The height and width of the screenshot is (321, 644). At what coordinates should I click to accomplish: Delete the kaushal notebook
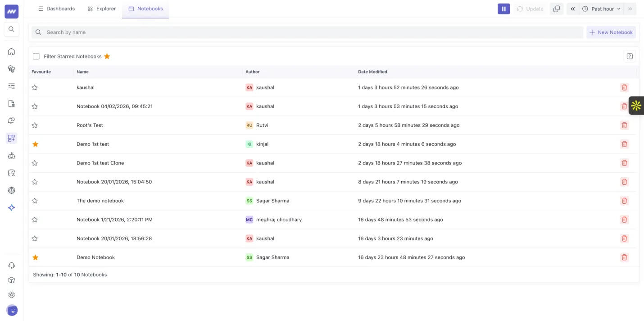624,87
